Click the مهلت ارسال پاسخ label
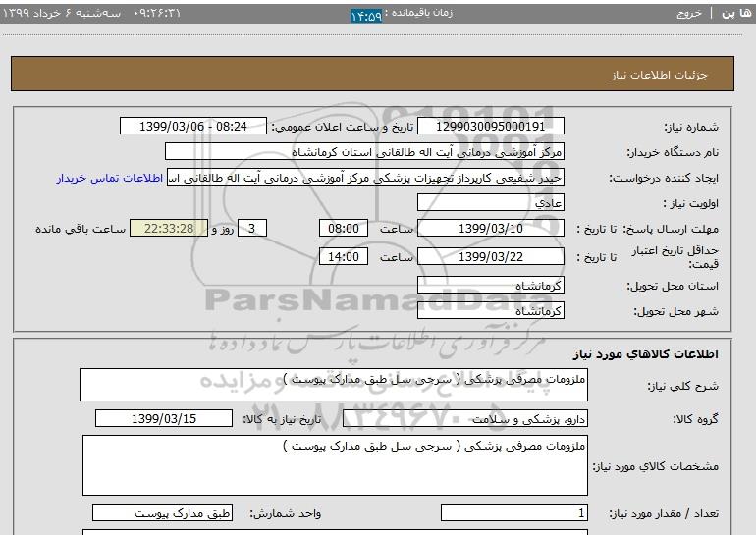Image resolution: width=756 pixels, height=535 pixels. 672,229
